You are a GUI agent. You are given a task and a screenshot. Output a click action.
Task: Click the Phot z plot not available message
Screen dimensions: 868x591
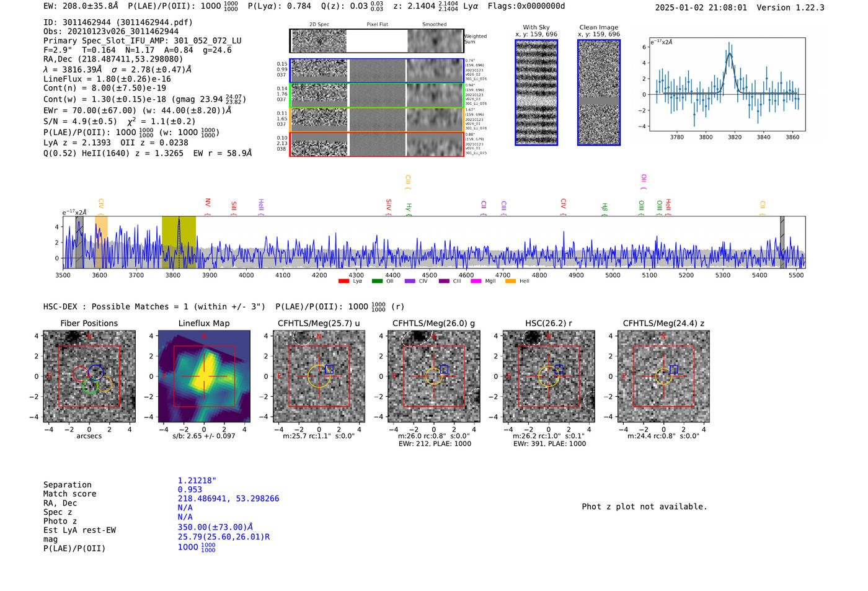644,507
